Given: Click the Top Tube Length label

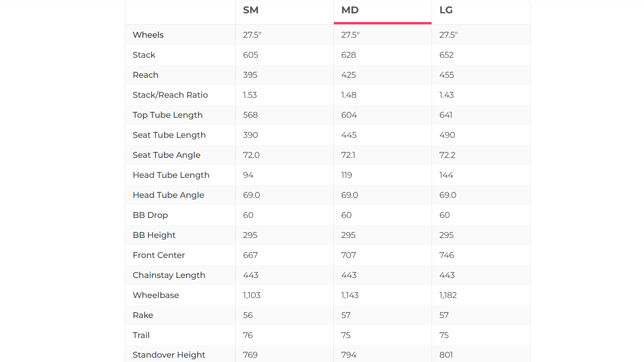Looking at the screenshot, I should [168, 115].
